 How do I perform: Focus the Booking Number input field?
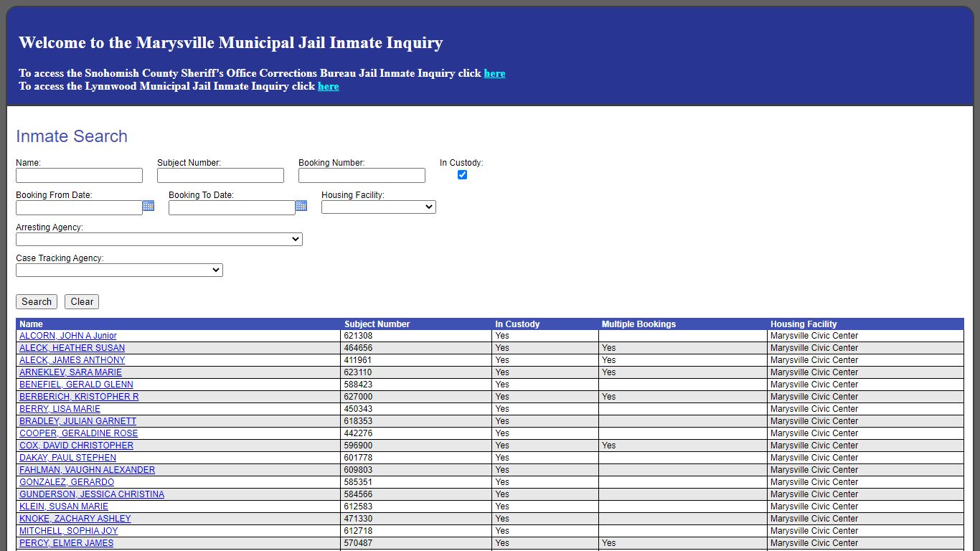click(362, 176)
